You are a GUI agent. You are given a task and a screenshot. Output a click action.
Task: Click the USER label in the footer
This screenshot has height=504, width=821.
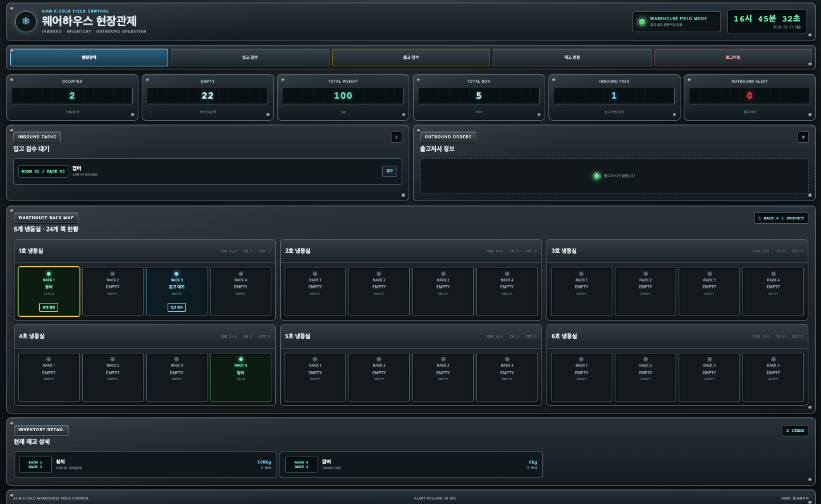[795, 498]
